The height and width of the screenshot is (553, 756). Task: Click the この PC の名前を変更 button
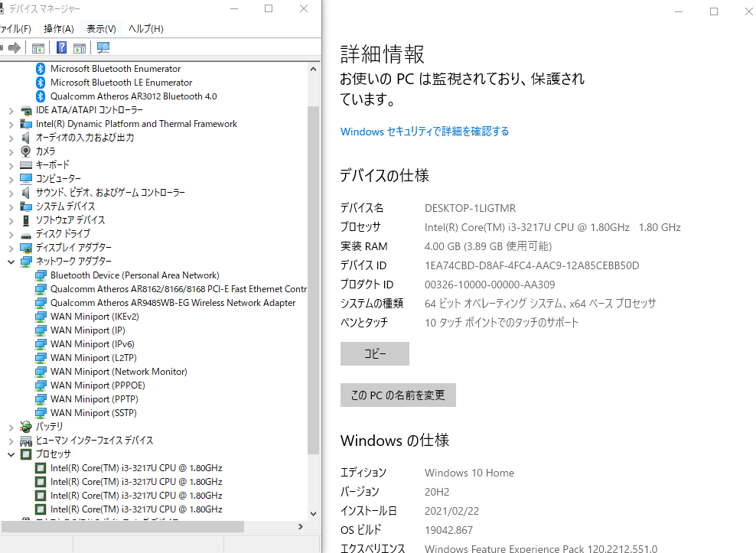398,395
